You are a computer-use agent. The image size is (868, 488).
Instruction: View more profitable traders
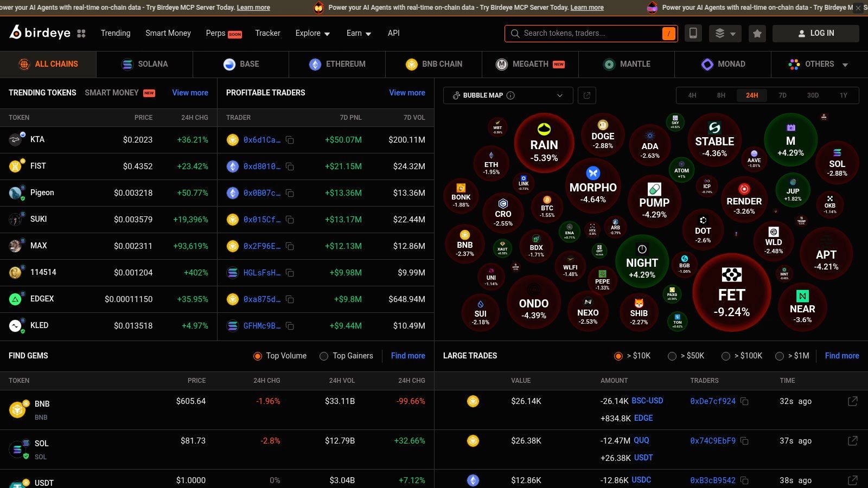407,93
